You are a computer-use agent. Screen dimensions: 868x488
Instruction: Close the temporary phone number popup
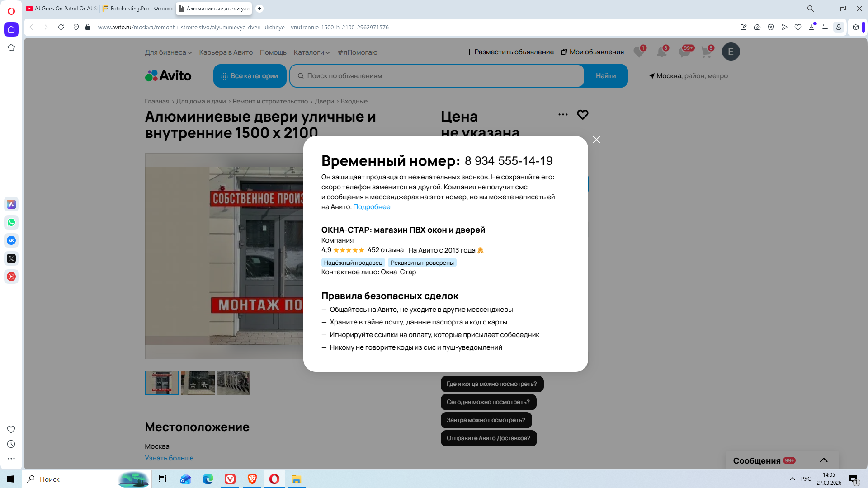click(x=596, y=140)
